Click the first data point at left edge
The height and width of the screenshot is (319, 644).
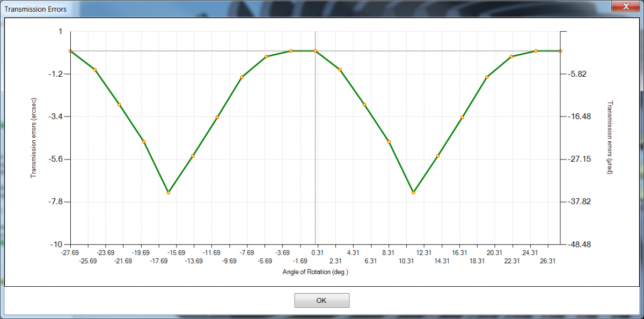coord(70,51)
